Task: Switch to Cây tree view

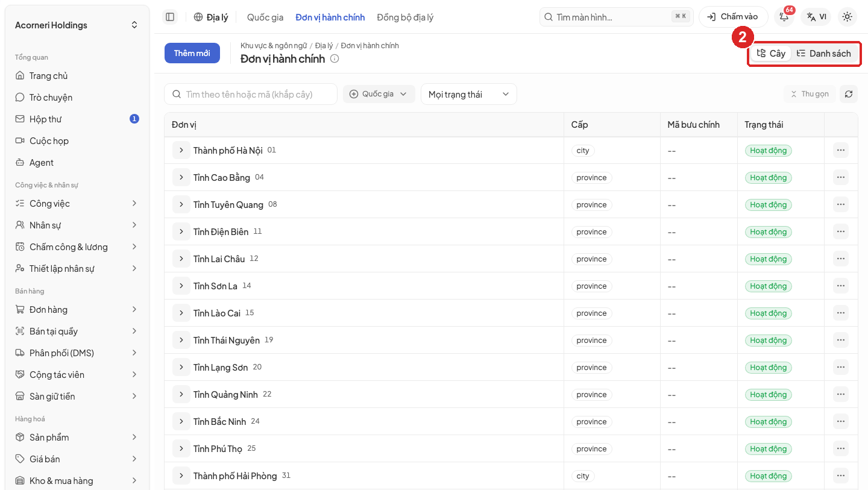Action: pos(771,54)
